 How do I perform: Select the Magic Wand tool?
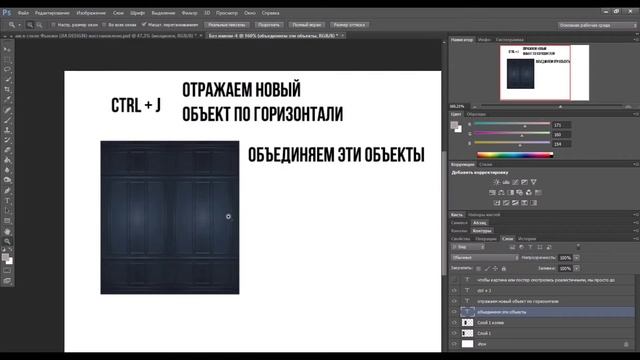point(7,80)
